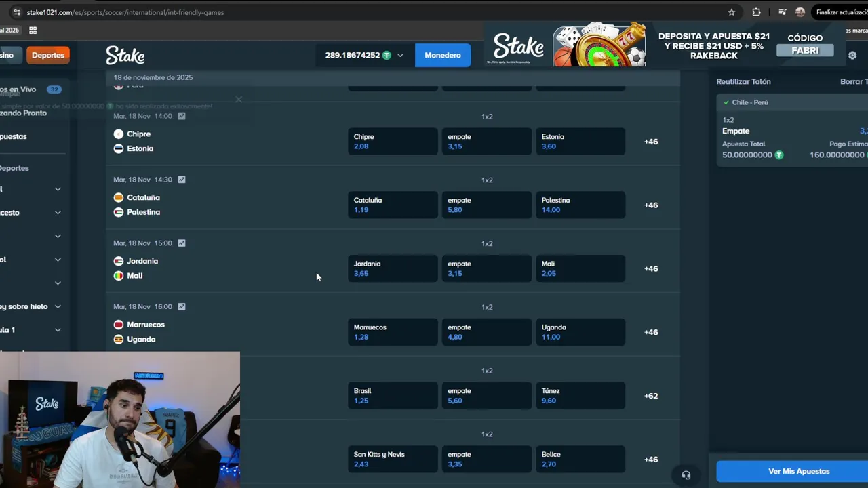Go to the Stake logo home
Viewport: 868px width, 488px height.
[x=125, y=55]
